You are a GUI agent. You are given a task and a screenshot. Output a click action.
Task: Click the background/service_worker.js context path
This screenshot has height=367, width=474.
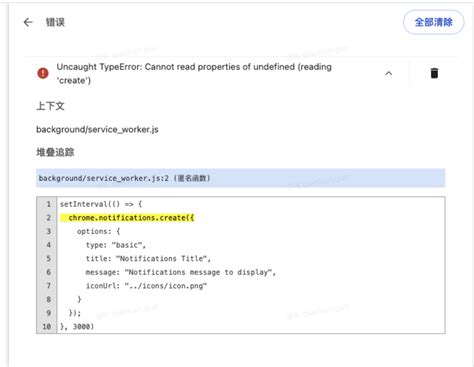click(x=97, y=129)
